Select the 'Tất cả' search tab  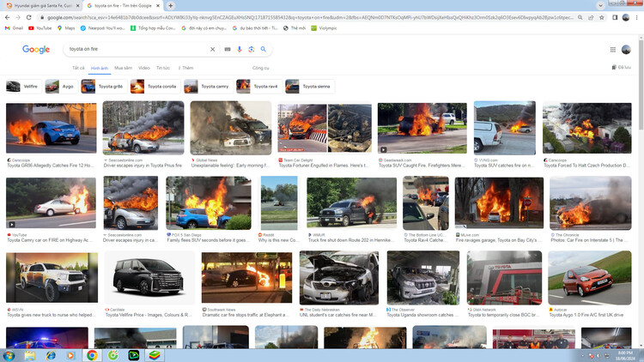[78, 68]
